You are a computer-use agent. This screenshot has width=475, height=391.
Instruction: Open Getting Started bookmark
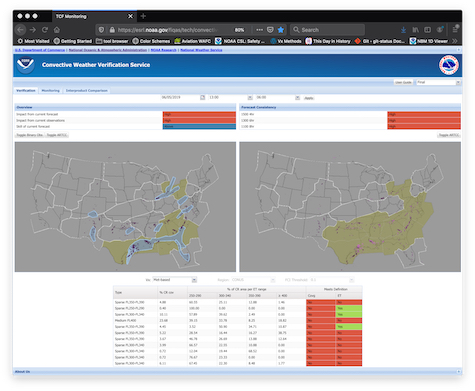73,41
